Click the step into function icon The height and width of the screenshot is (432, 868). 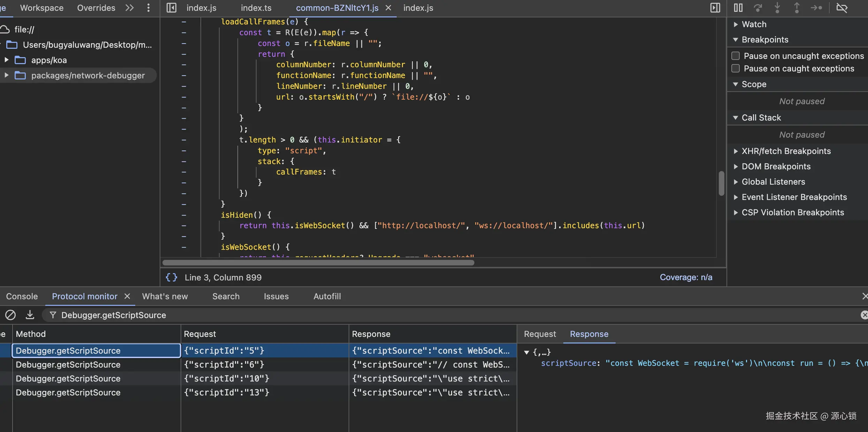coord(777,8)
